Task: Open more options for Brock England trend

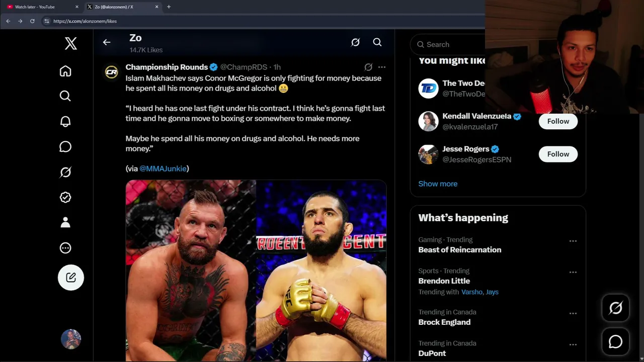Action: 573,313
